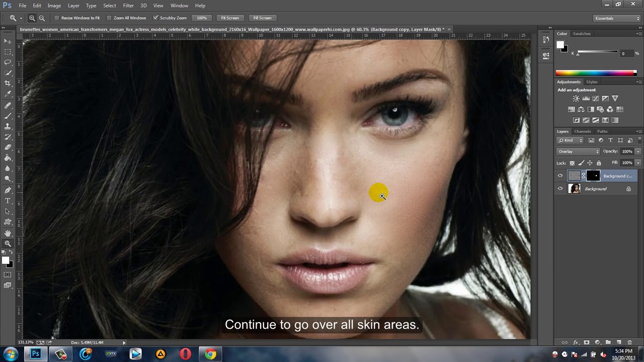Add a Curves adjustment

pos(595,99)
